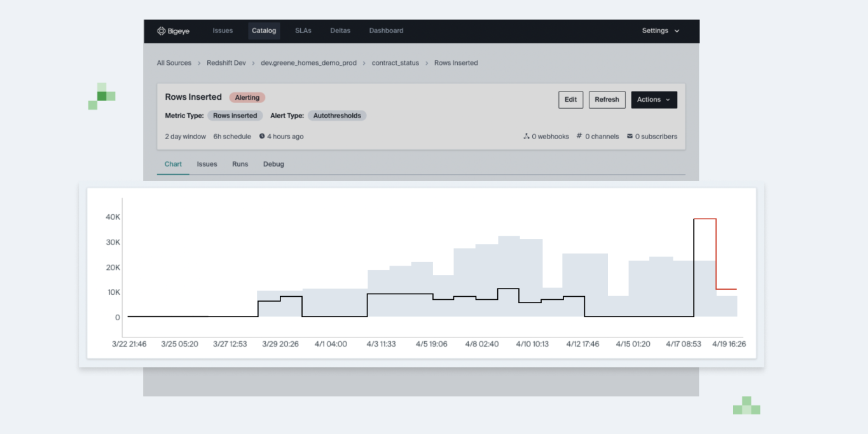Click the webhooks icon in metric details
The width and height of the screenshot is (868, 434).
coord(526,136)
